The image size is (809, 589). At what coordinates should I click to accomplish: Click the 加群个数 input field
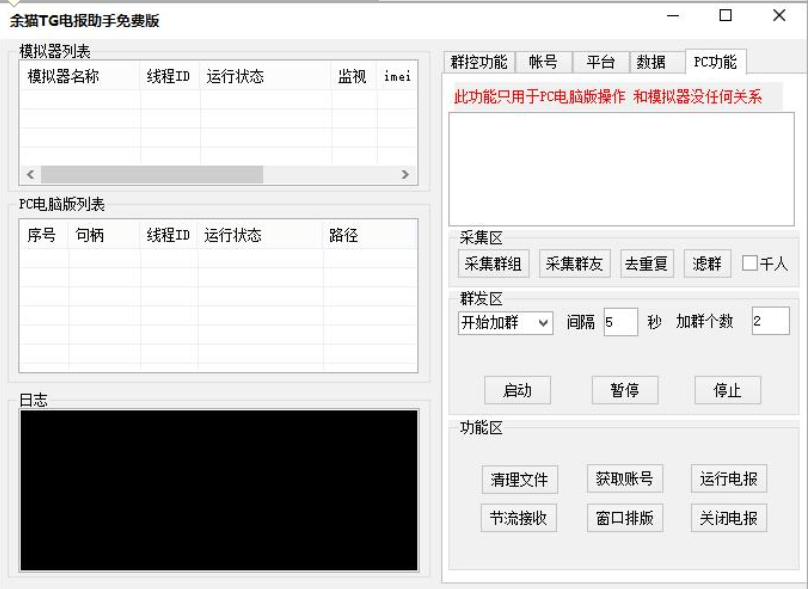coord(769,322)
